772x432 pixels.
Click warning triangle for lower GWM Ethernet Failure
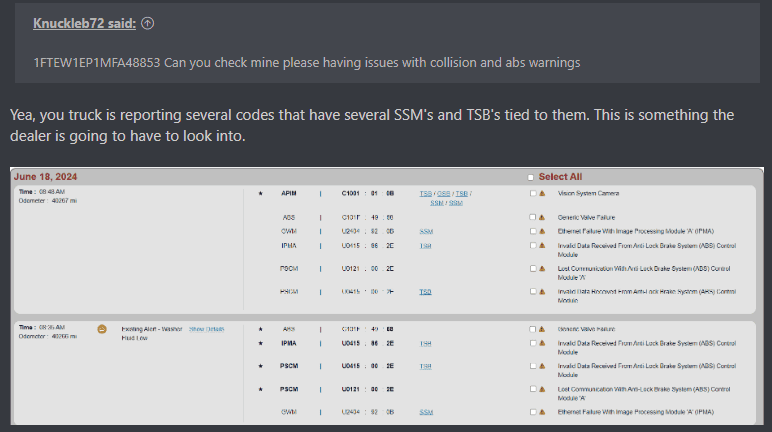pos(542,412)
